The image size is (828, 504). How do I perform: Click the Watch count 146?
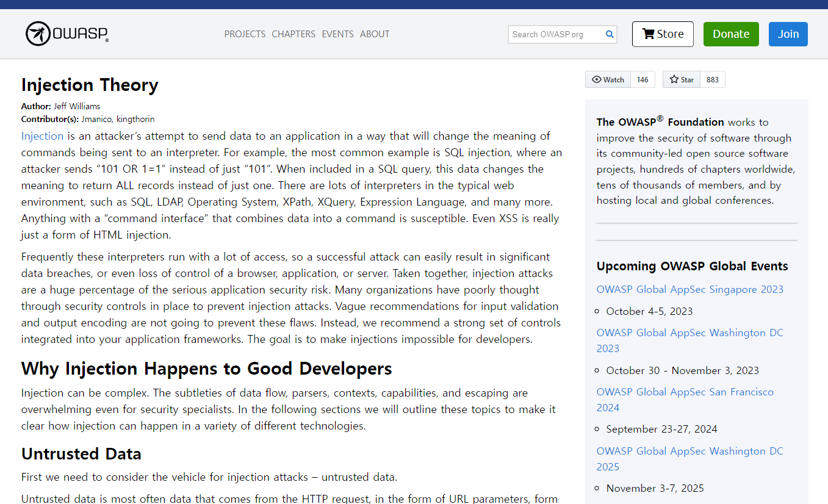[x=643, y=79]
